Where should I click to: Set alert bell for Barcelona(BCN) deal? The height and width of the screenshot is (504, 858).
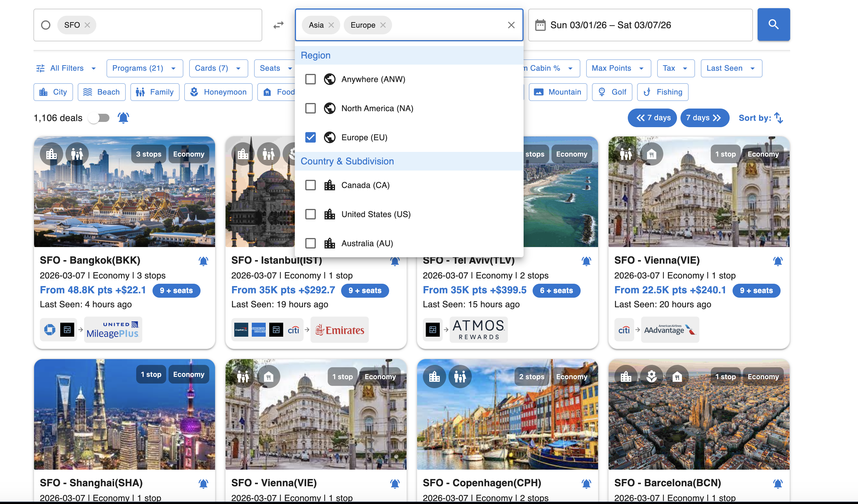[778, 484]
